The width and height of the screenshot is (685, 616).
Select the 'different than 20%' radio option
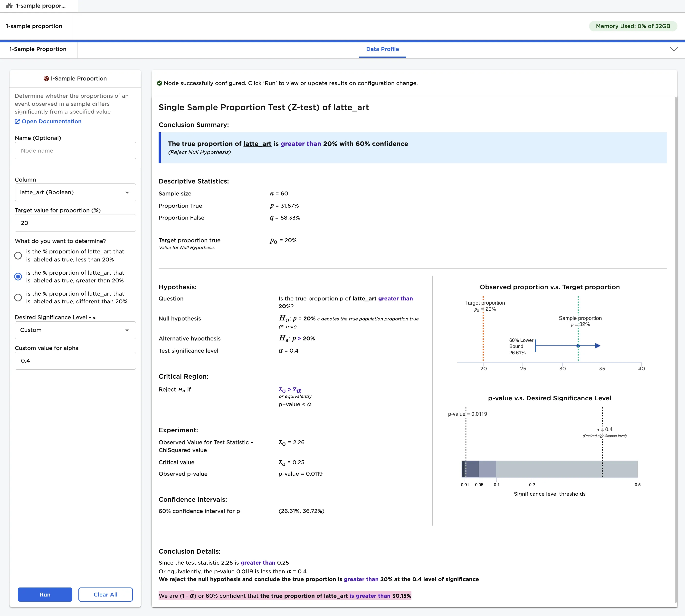pyautogui.click(x=18, y=298)
